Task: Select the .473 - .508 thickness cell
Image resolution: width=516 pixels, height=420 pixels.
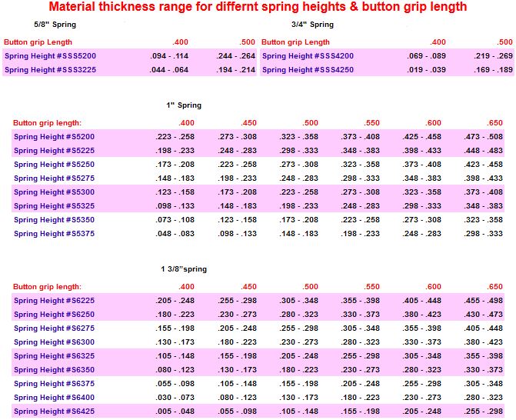Action: pyautogui.click(x=484, y=137)
